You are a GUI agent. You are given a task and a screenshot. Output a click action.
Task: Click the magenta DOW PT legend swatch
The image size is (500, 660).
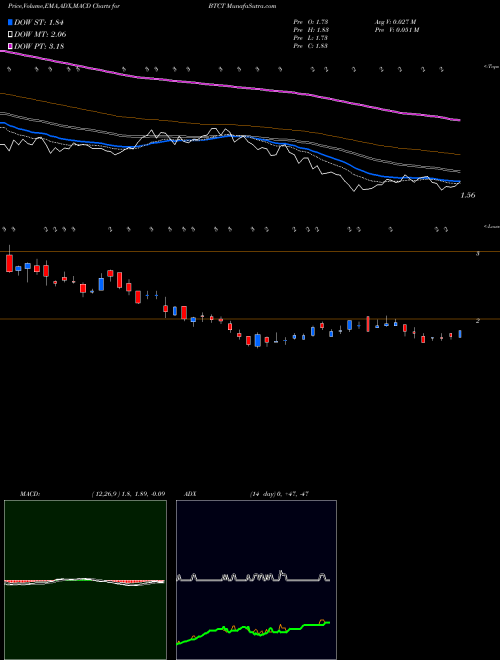pyautogui.click(x=10, y=46)
